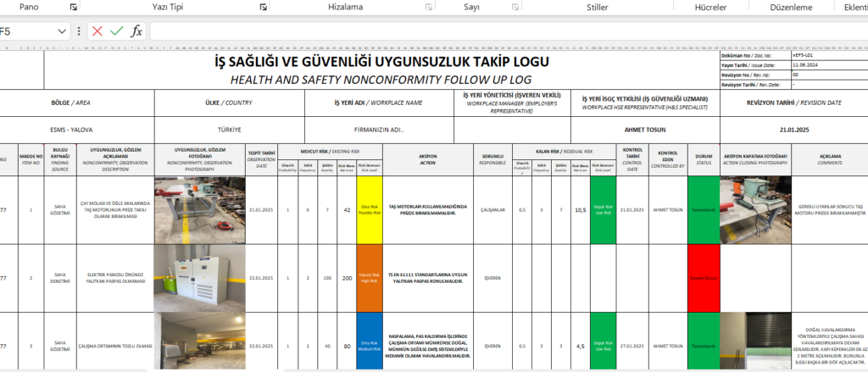Viewport: 868px width, 372px height.
Task: Click the SORUMLU / RESPONSIBLE column header
Action: [x=492, y=159]
